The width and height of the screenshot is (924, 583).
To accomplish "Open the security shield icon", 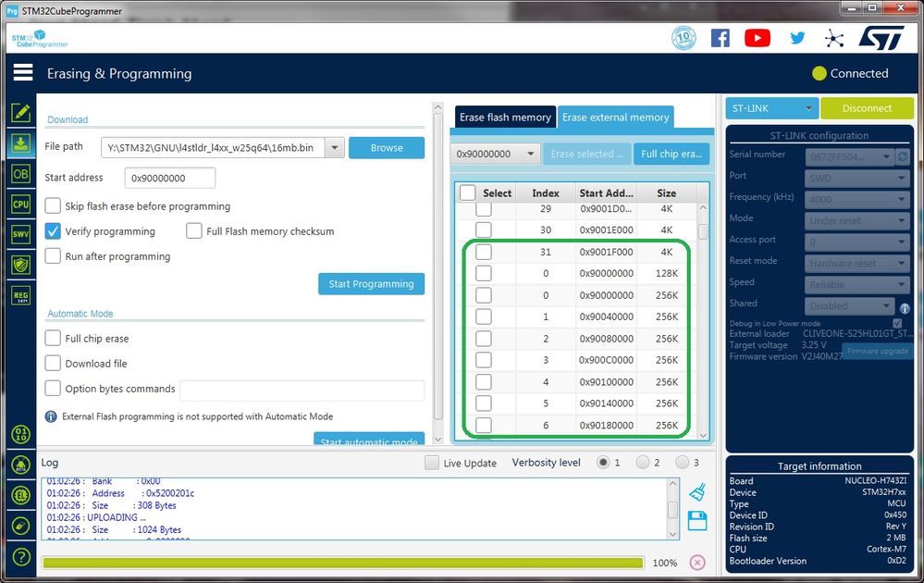I will [20, 265].
